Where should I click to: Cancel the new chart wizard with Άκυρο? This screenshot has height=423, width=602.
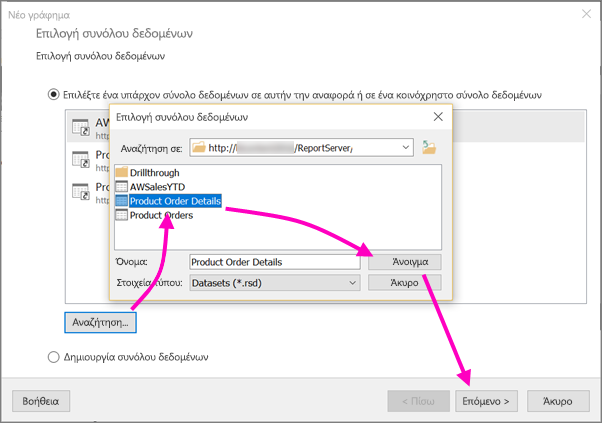tap(558, 401)
